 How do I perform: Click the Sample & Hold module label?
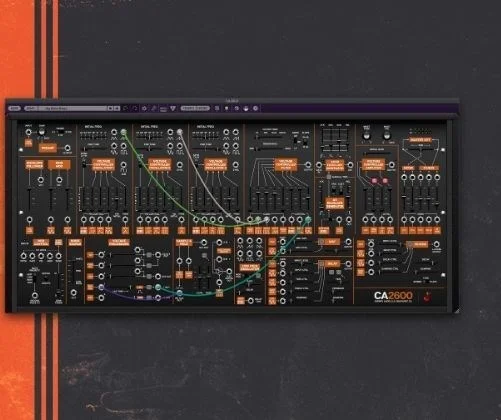[184, 243]
